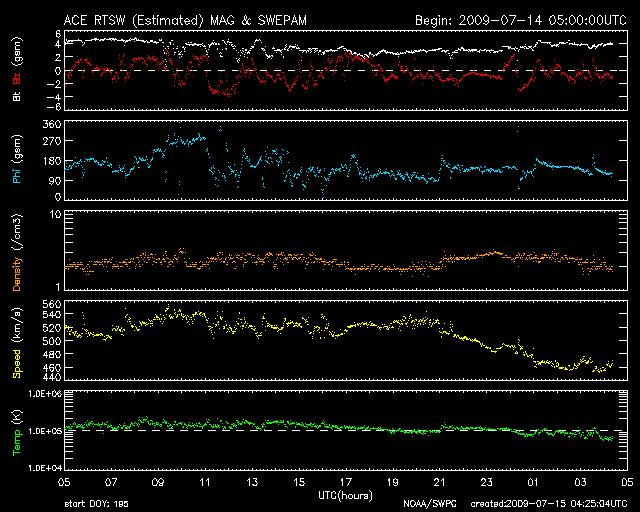
Task: Select the red "Bz" axis label
Action: point(17,76)
